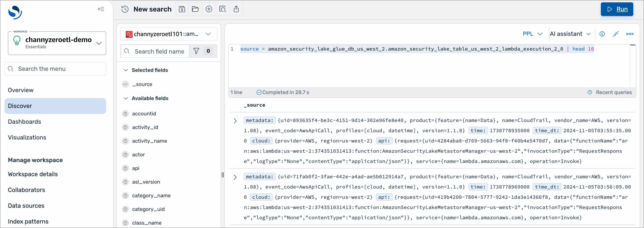The image size is (644, 228).
Task: Open the inspect search icon
Action: point(222,9)
